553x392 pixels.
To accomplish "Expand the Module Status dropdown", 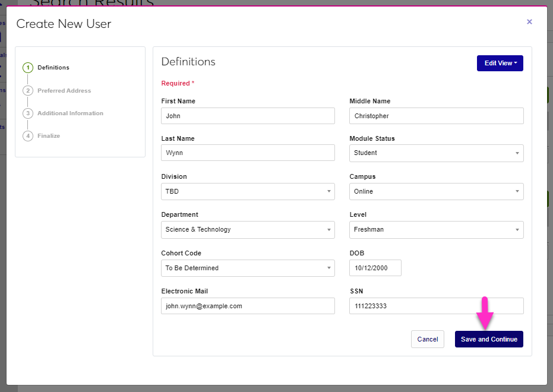I will pos(436,153).
